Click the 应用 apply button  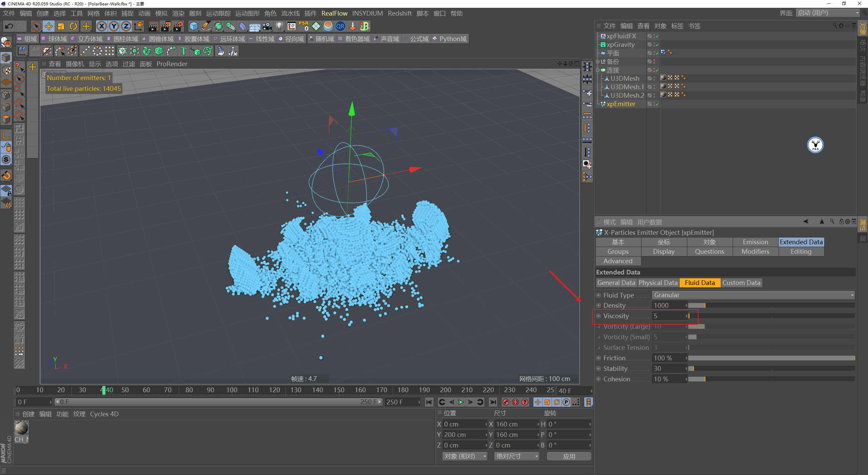(x=569, y=456)
